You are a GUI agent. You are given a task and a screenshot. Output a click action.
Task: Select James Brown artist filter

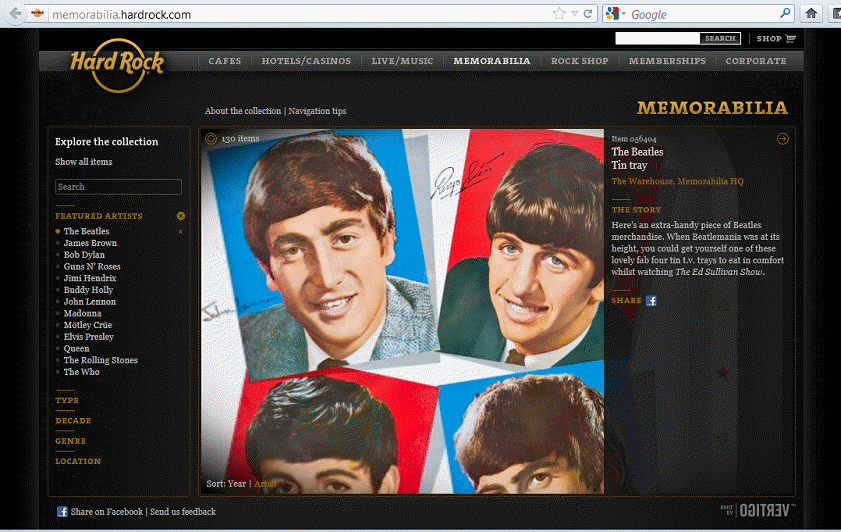tap(90, 243)
